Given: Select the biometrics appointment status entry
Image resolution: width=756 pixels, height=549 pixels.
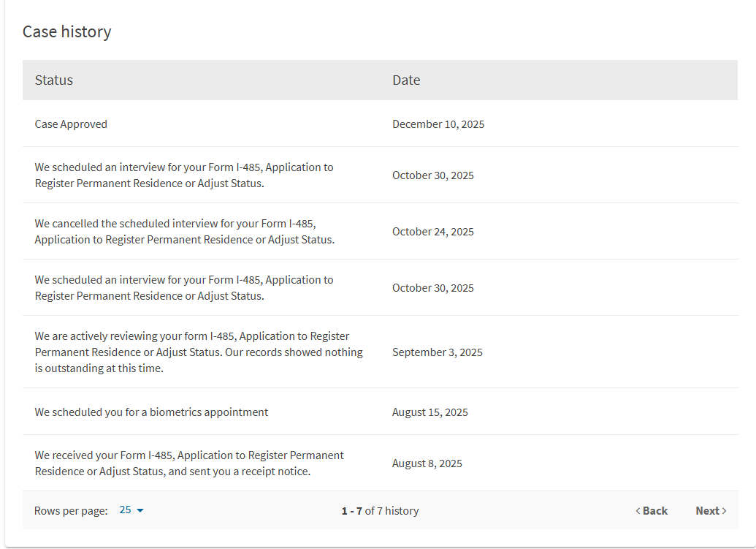Looking at the screenshot, I should (151, 412).
